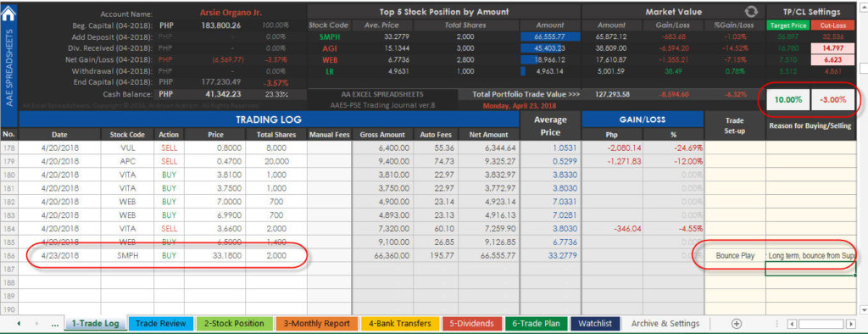The height and width of the screenshot is (334, 868).
Task: Click net amount 66,555.77 in row 186
Action: [489, 256]
